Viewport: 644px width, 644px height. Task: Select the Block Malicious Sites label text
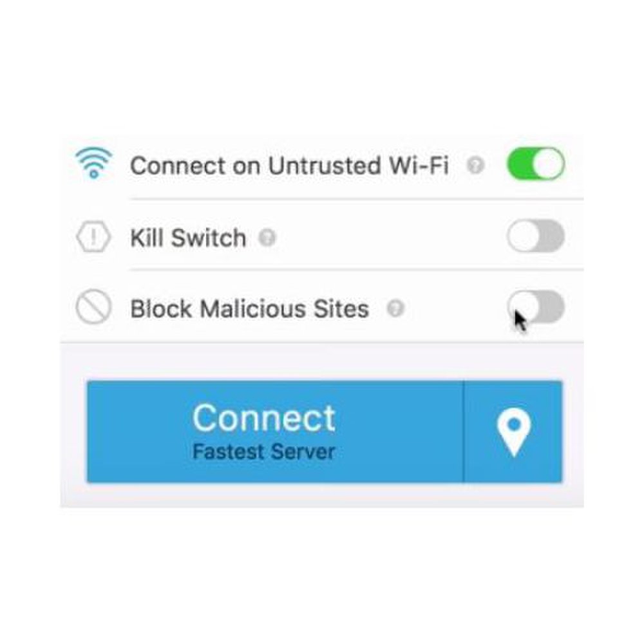pyautogui.click(x=250, y=309)
